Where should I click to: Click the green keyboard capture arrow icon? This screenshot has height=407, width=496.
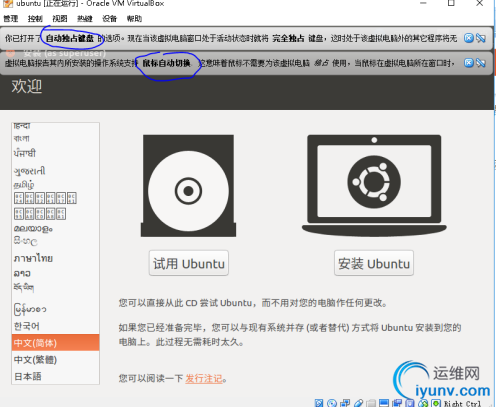436,403
